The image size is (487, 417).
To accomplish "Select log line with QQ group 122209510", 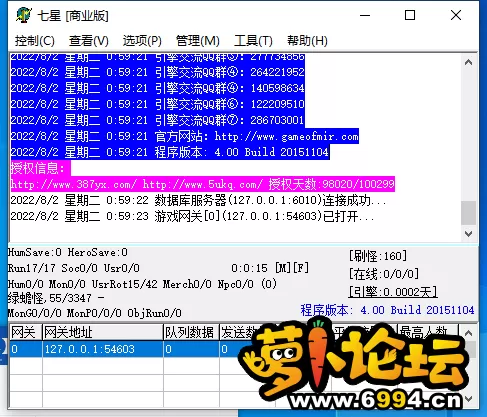I will (x=157, y=104).
